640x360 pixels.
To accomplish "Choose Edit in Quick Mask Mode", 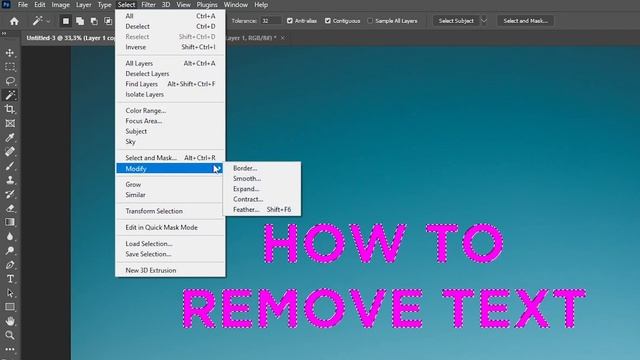I will pos(170,227).
